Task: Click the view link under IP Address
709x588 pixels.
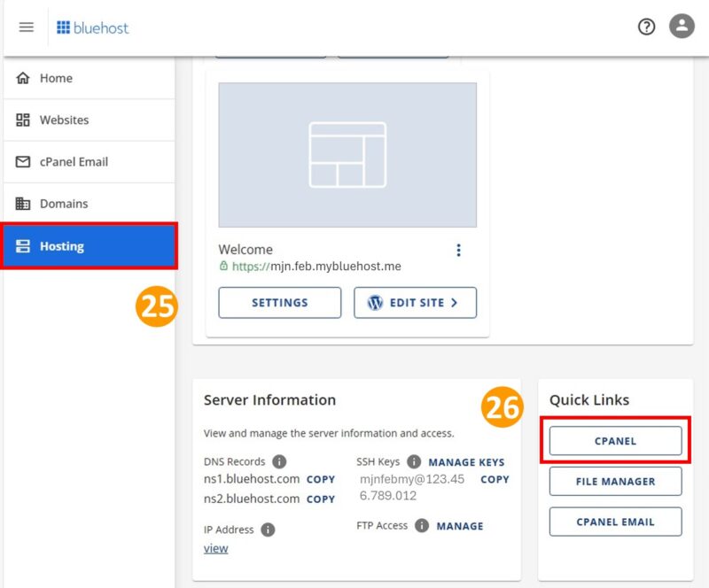Action: coord(215,548)
